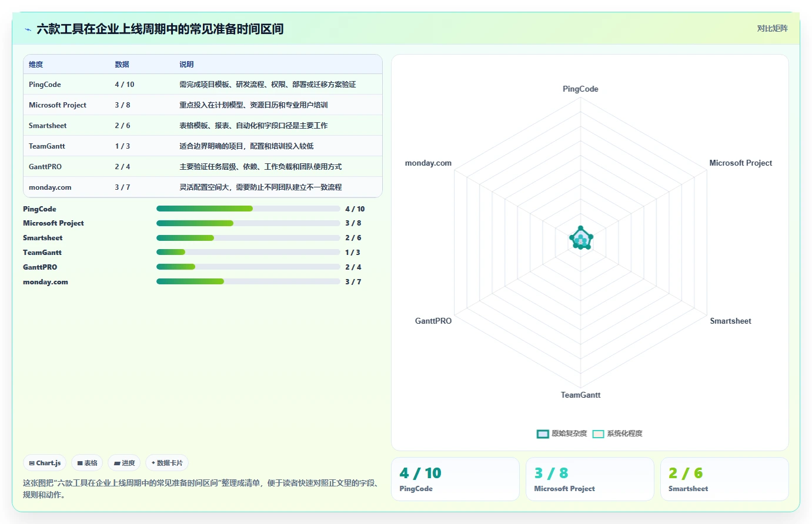This screenshot has height=524, width=812.
Task: Click the PingCode label in progress list
Action: pos(39,209)
